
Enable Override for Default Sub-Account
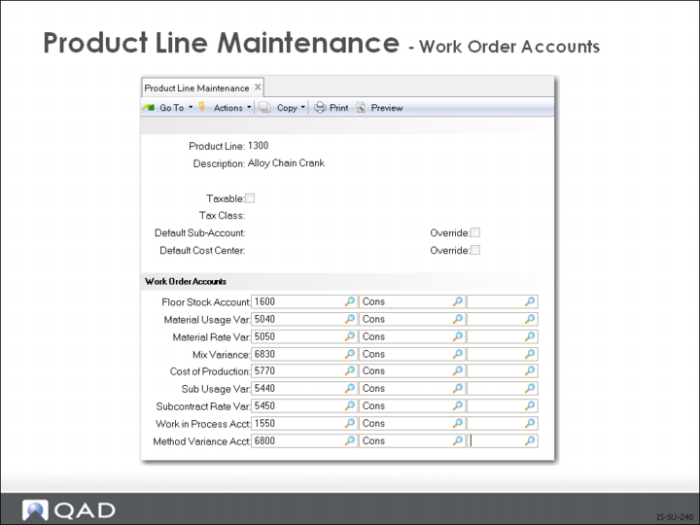(476, 232)
